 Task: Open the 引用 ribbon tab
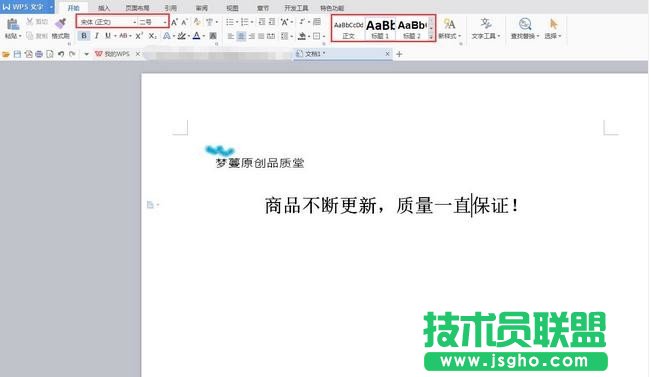click(x=171, y=8)
